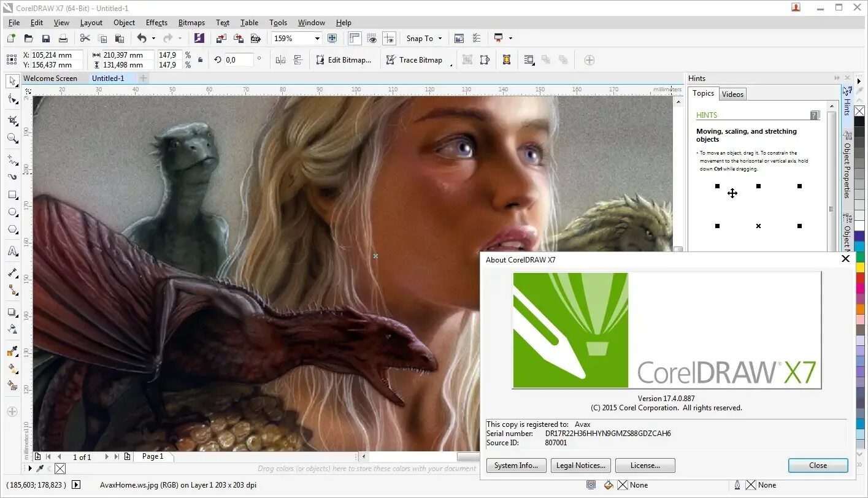Select the Freehand tool
This screenshot has width=868, height=498.
pyautogui.click(x=12, y=159)
